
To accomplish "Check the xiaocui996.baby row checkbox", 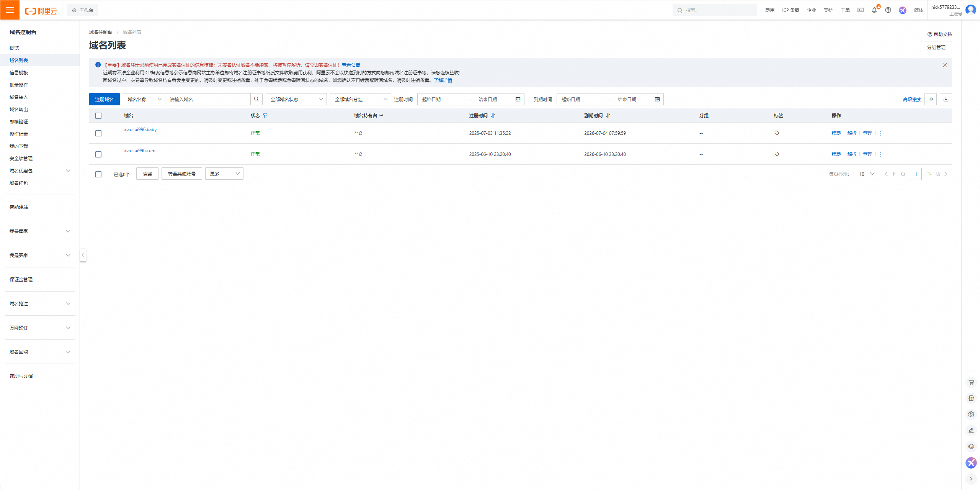I will tap(98, 133).
